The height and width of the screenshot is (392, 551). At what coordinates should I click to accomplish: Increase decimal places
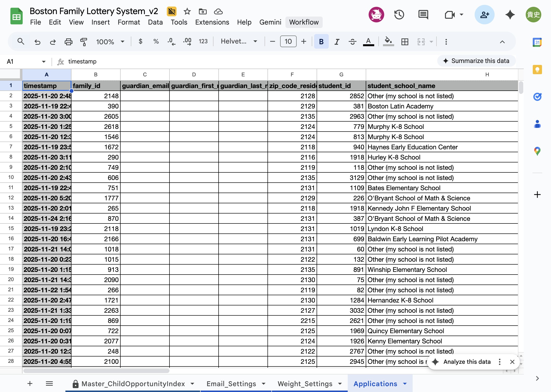(187, 42)
